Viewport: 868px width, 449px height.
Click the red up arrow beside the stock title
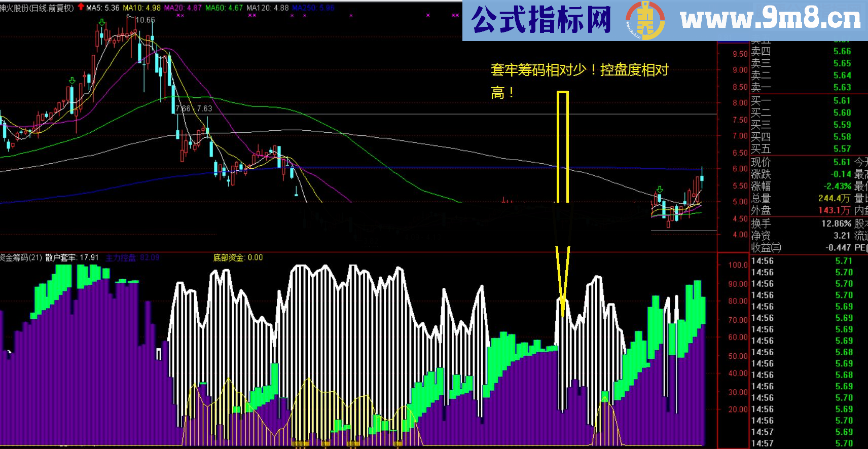click(x=81, y=7)
